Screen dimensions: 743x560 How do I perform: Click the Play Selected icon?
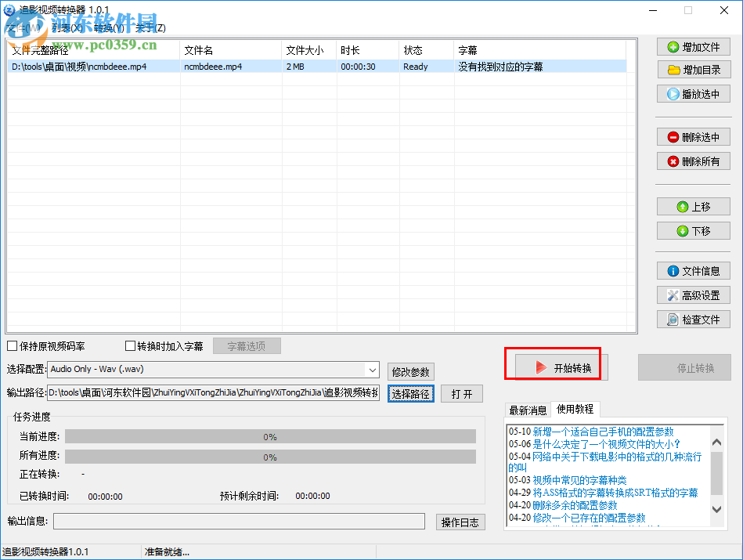point(673,94)
